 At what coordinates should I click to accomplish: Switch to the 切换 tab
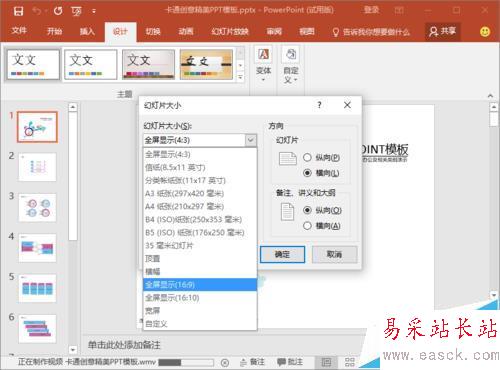point(153,32)
